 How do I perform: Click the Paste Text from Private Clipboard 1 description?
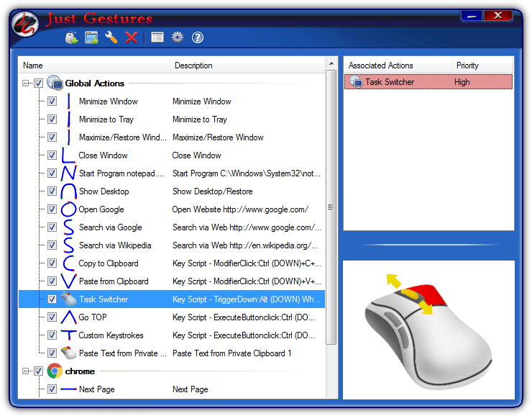[x=232, y=353]
